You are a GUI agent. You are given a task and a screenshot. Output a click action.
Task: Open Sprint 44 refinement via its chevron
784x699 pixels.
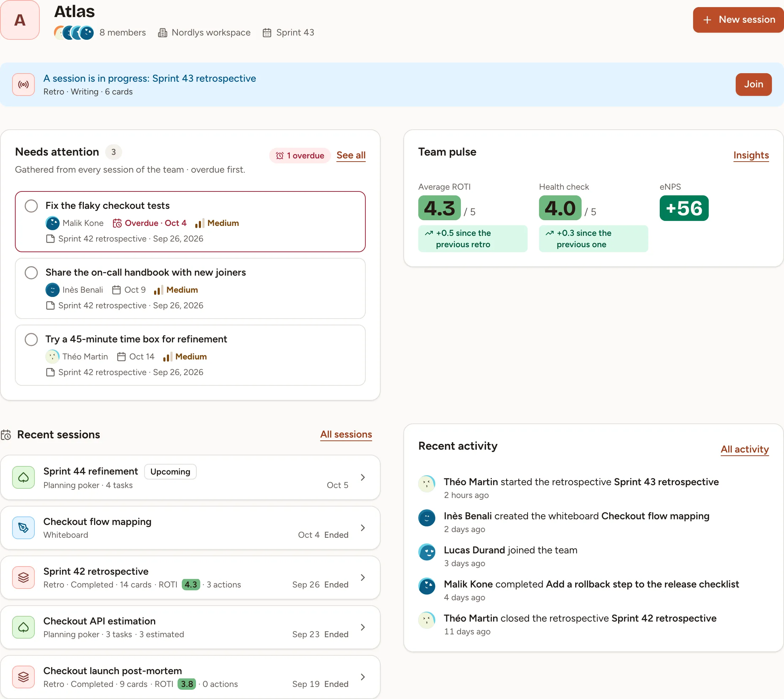363,477
